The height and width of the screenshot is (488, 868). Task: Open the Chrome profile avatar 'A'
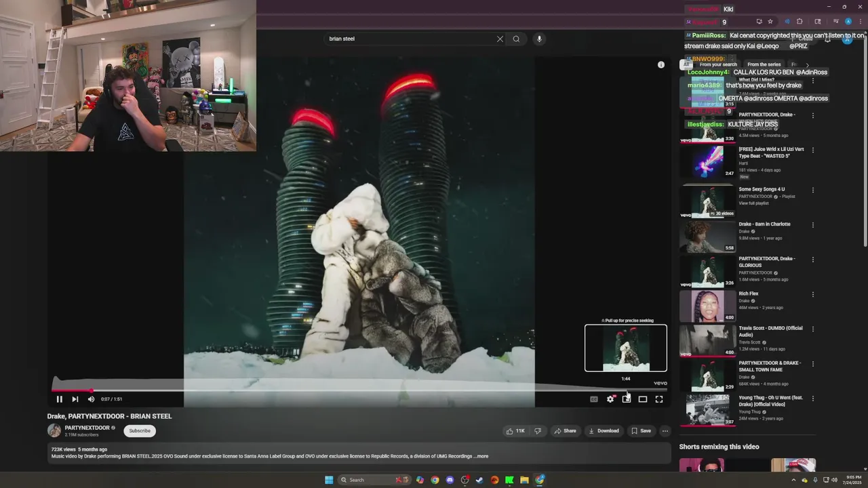tap(848, 22)
